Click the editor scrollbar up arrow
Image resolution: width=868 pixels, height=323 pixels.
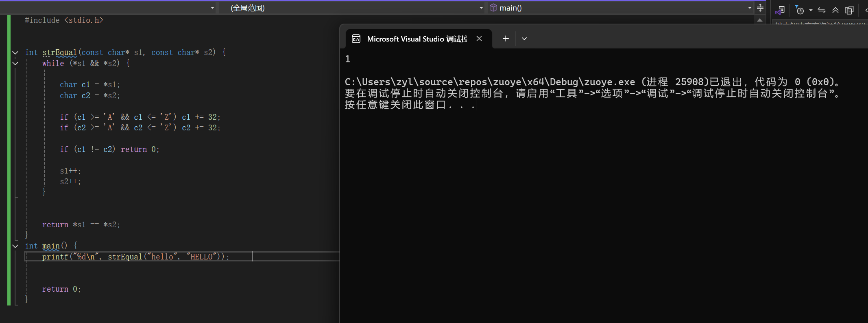(760, 20)
